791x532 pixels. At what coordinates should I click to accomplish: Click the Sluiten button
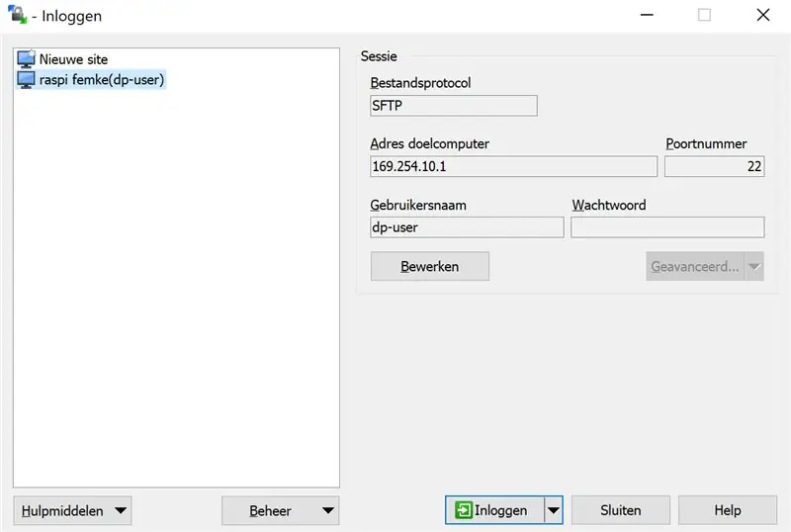tap(621, 510)
